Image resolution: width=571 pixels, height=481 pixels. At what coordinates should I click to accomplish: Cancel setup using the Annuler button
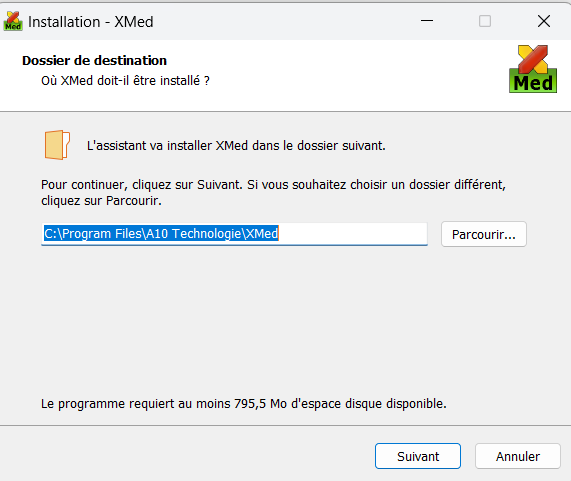pos(517,456)
